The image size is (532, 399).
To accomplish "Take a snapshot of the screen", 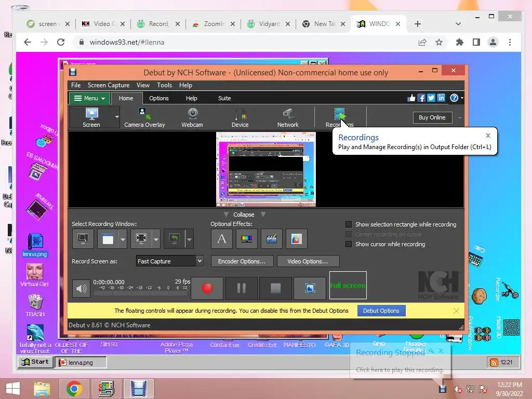I will coord(310,288).
